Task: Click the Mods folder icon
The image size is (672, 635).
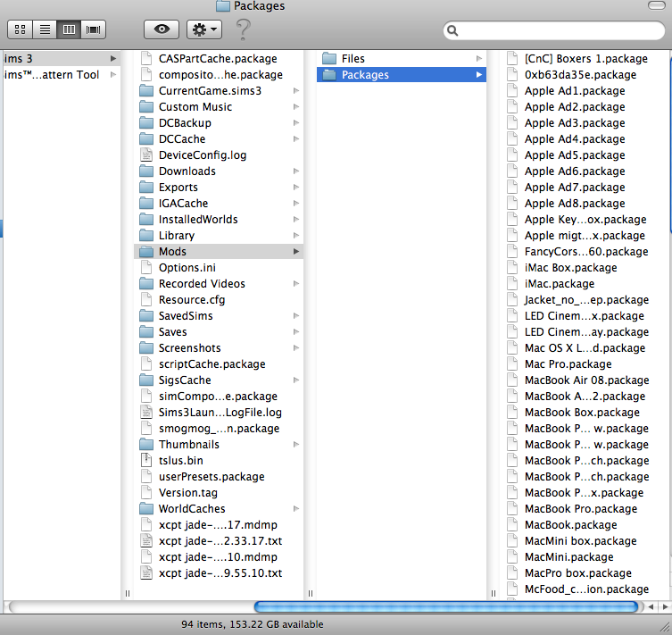Action: pyautogui.click(x=146, y=252)
